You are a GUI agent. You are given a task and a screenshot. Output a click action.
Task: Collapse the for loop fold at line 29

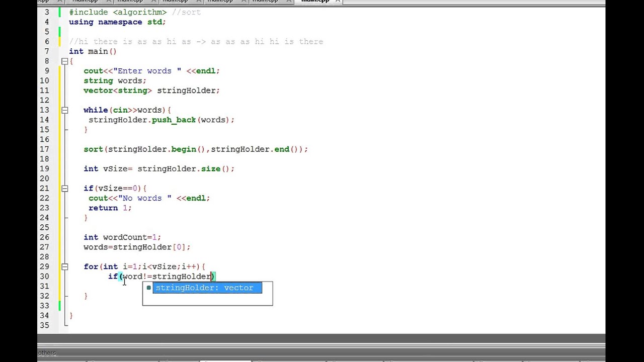pos(64,267)
